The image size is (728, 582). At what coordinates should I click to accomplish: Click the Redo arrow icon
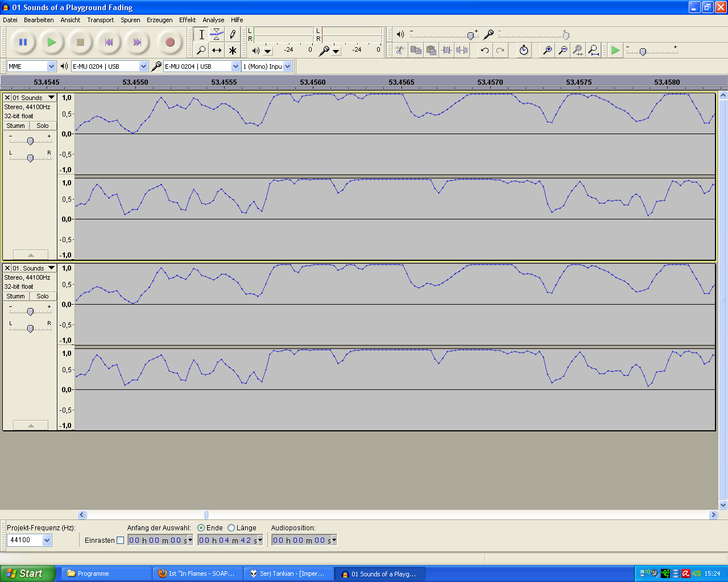[x=500, y=50]
